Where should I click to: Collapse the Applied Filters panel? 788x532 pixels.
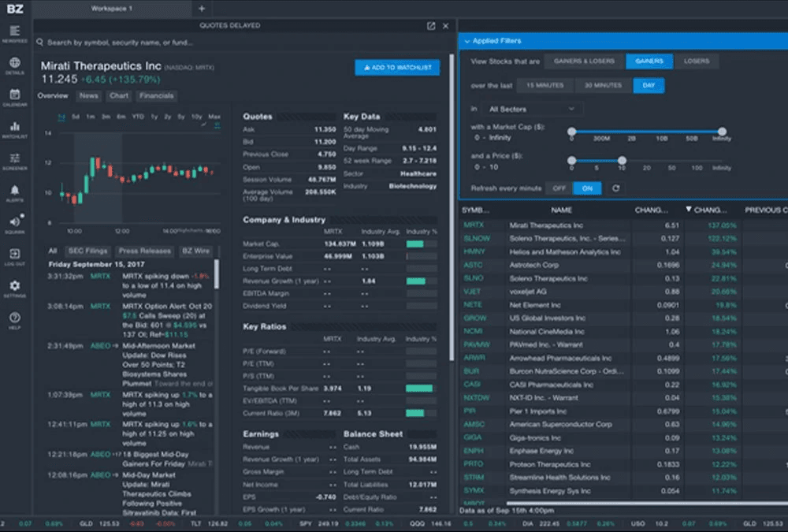tap(466, 41)
